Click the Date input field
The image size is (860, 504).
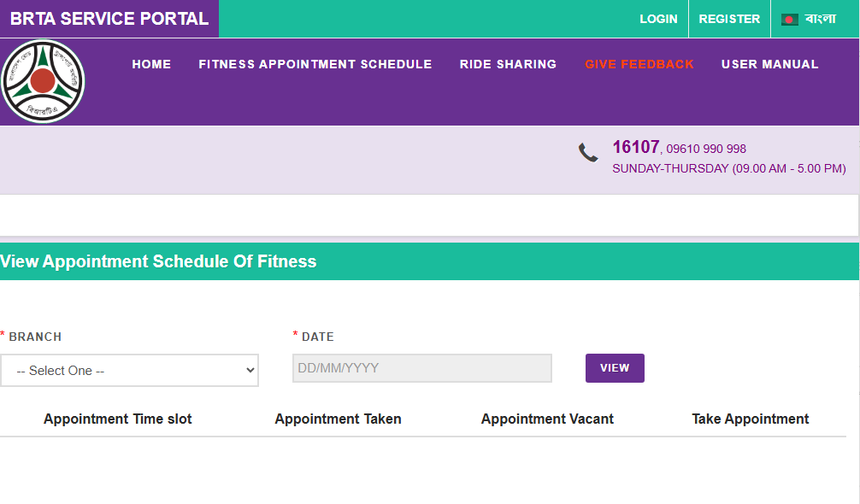[x=421, y=368]
